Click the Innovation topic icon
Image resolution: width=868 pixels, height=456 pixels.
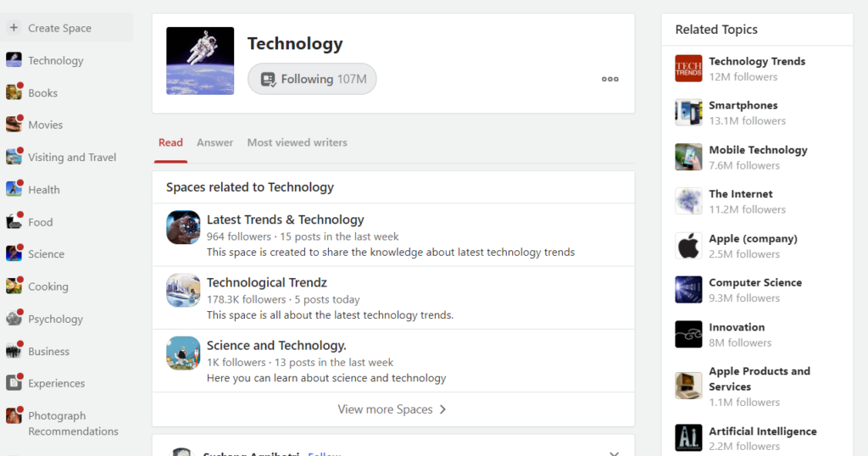point(688,334)
